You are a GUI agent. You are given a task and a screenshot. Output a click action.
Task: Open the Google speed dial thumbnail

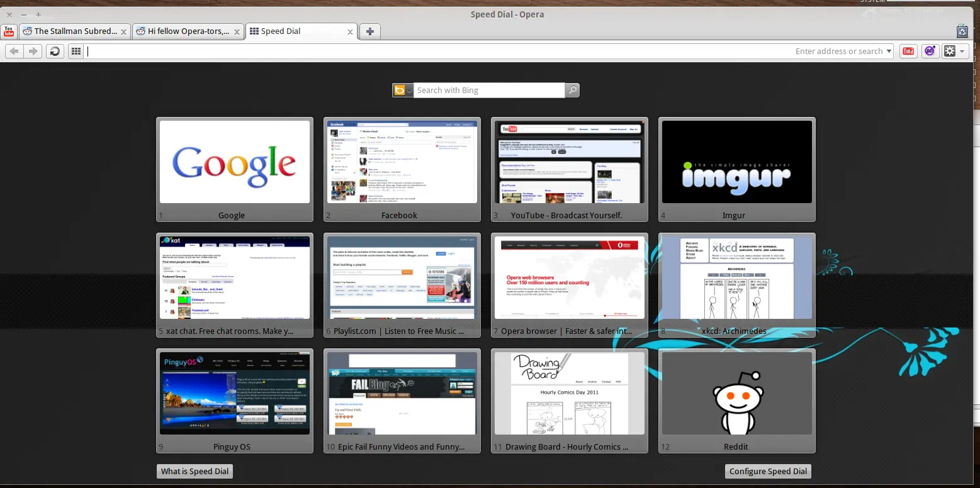pyautogui.click(x=235, y=169)
